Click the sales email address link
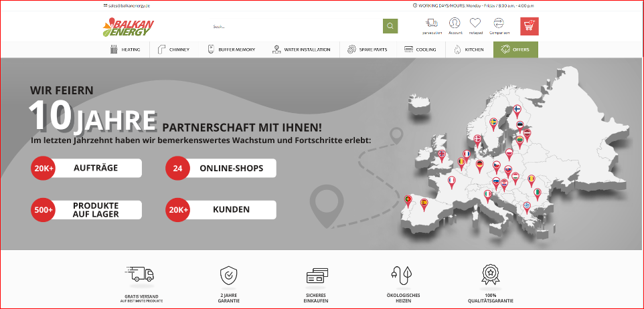644x309 pixels. tap(127, 5)
